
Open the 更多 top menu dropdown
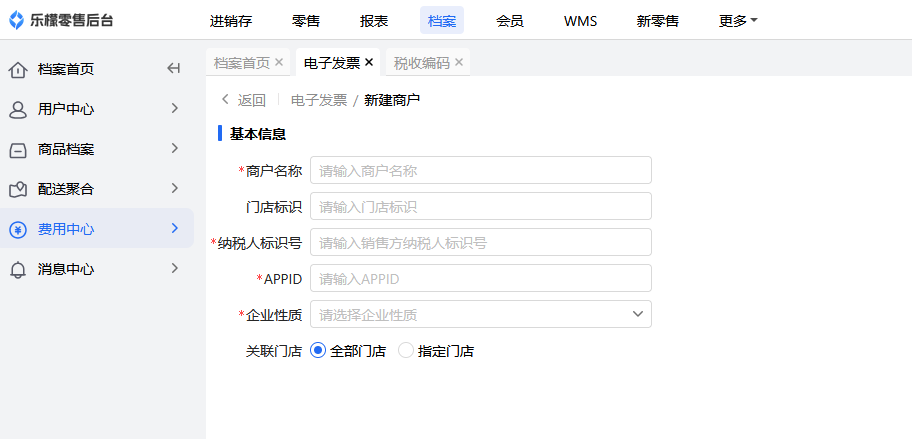click(738, 22)
